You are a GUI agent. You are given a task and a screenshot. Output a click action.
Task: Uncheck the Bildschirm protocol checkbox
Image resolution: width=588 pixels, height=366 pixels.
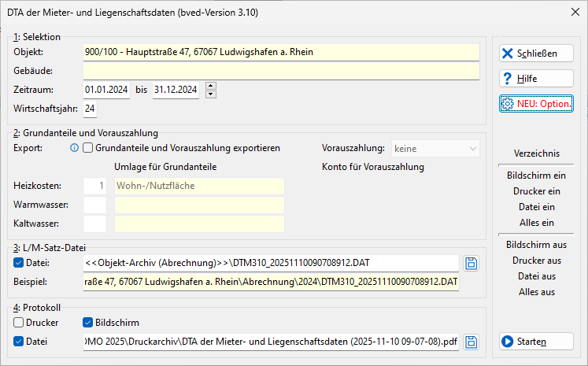pos(87,323)
